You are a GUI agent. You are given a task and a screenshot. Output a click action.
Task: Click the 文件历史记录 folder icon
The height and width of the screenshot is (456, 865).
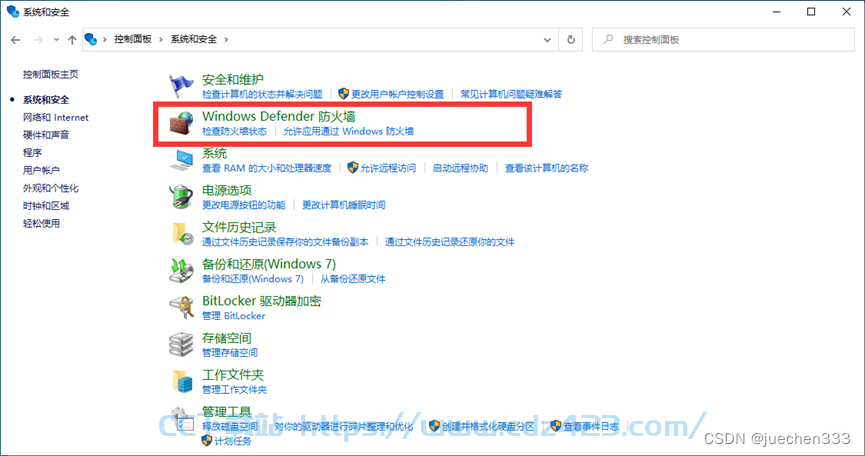pos(181,233)
